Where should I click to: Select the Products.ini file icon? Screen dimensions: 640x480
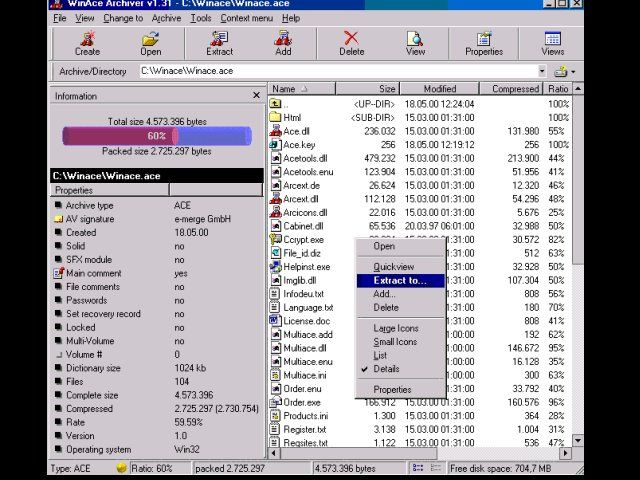[x=275, y=416]
